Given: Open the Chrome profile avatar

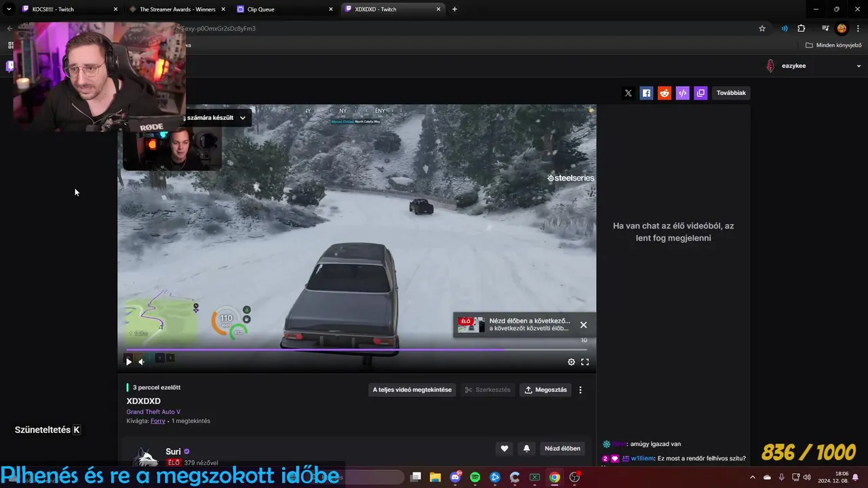Looking at the screenshot, I should click(842, 28).
